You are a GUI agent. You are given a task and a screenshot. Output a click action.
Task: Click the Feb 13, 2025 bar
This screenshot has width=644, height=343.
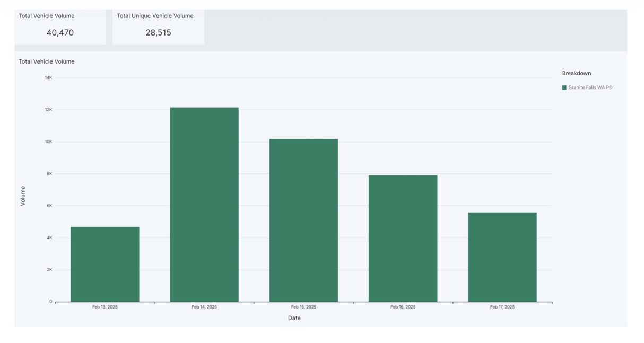(105, 265)
